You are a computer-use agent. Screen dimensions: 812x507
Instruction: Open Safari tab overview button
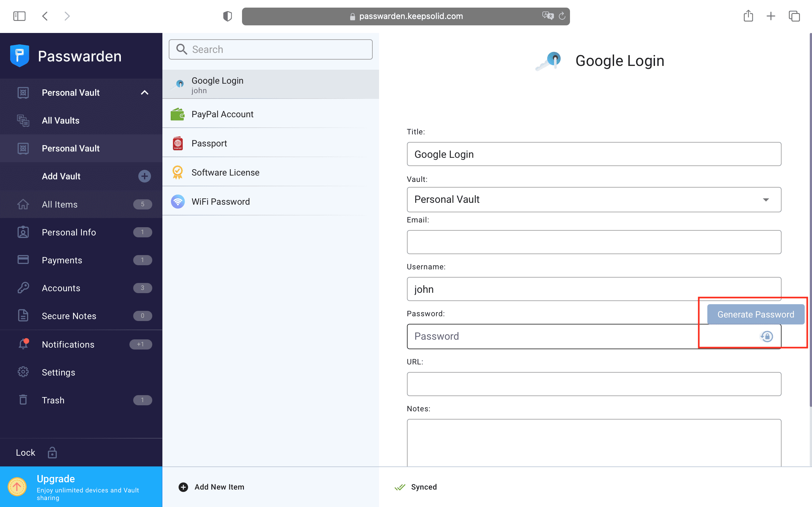[794, 16]
